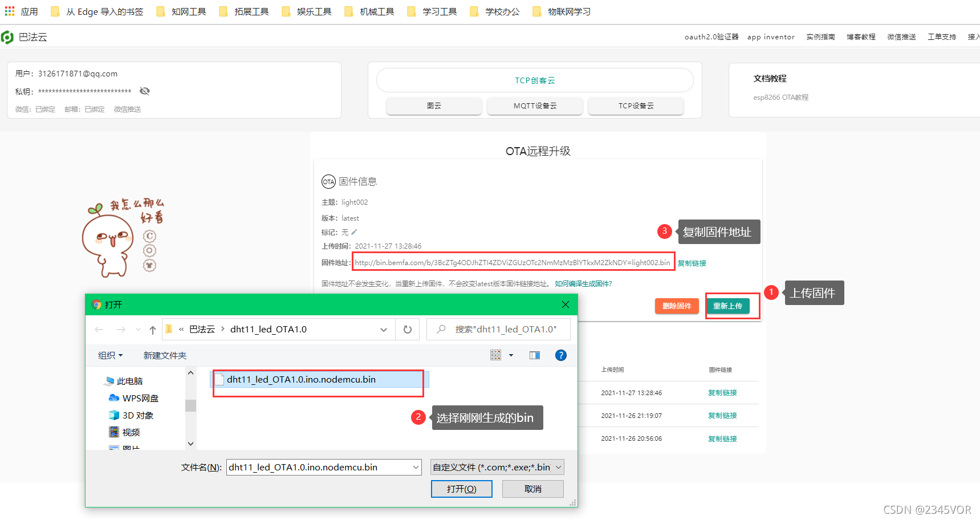Copy link for 2021-11-27 13:28:46 row
The height and width of the screenshot is (520, 980).
pos(722,393)
